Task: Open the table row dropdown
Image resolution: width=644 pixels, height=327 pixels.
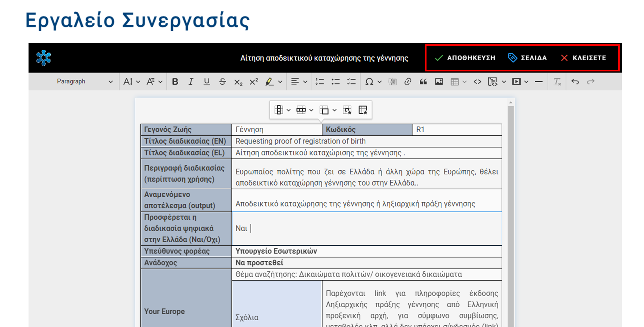Action: pyautogui.click(x=305, y=110)
